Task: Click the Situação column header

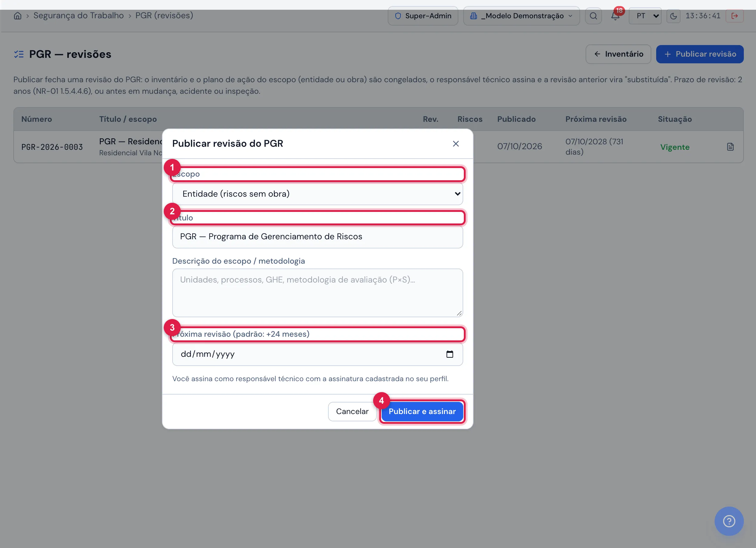Action: 675,119
